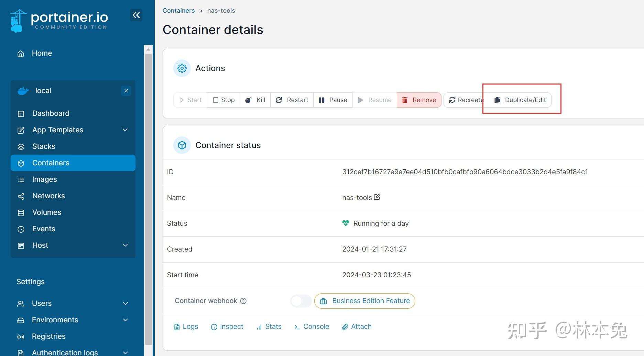Expand the App Templates menu
Viewport: 644px width, 356px height.
tap(125, 130)
